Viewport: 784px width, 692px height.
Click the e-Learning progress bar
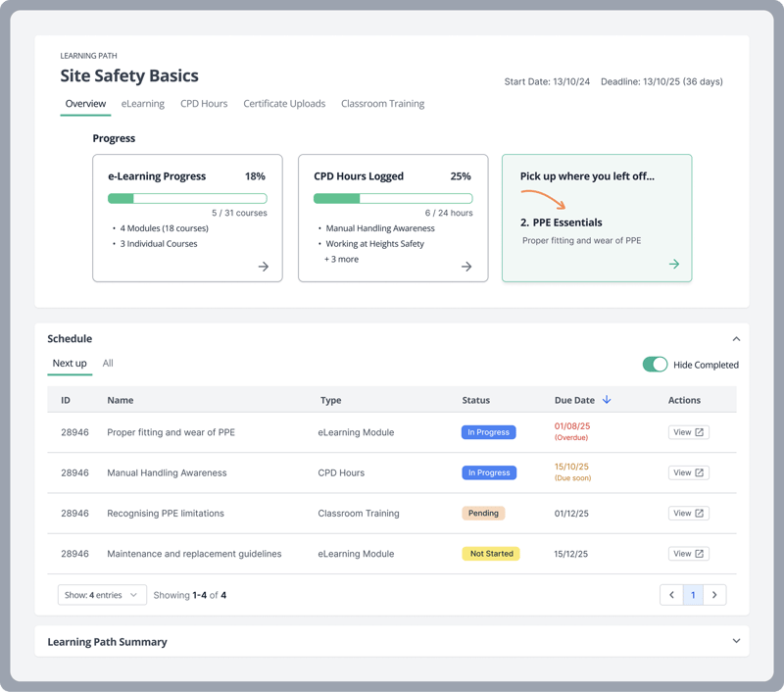(187, 199)
